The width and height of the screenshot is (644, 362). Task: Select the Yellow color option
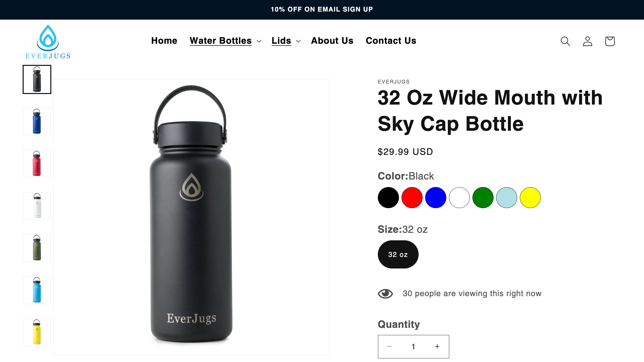[530, 198]
